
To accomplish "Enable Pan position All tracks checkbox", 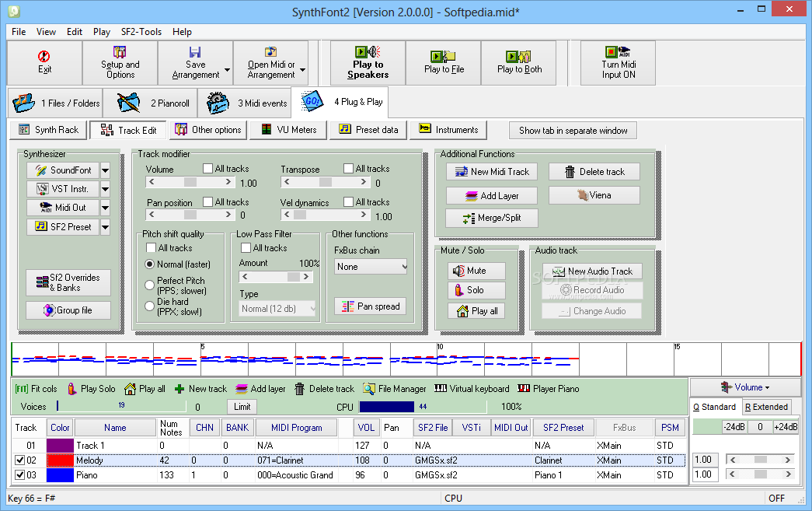I will click(x=207, y=201).
